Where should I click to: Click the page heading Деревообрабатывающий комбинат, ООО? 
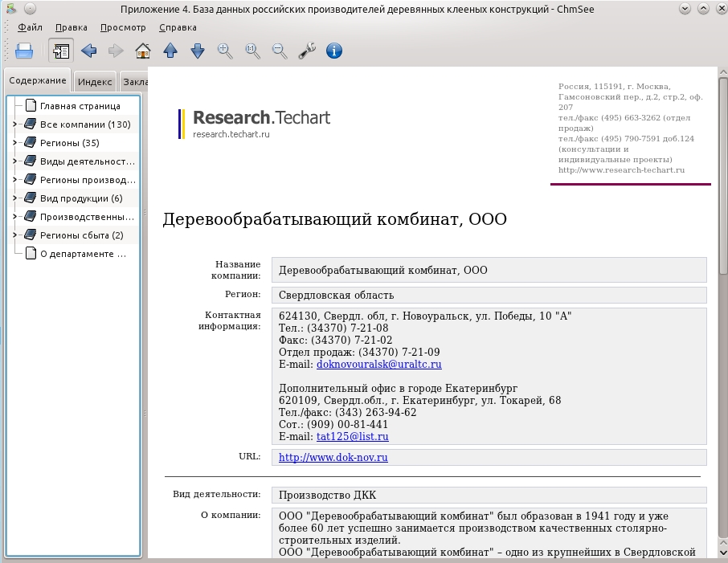335,219
